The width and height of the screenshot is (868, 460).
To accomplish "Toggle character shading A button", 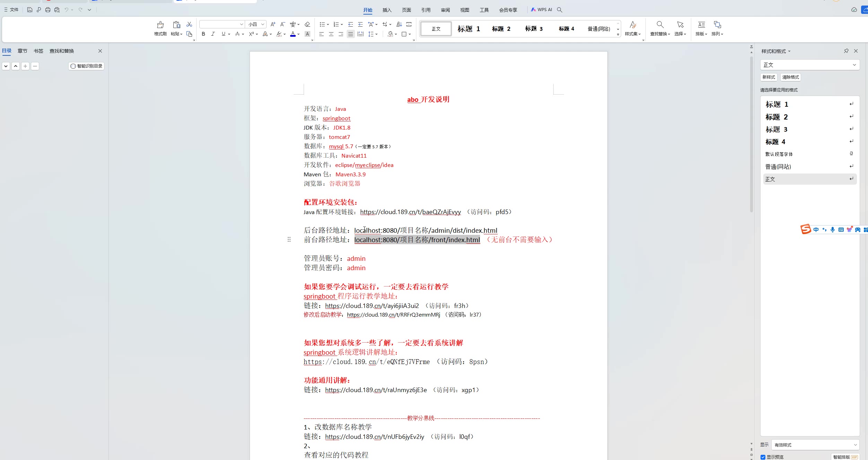I will 307,34.
